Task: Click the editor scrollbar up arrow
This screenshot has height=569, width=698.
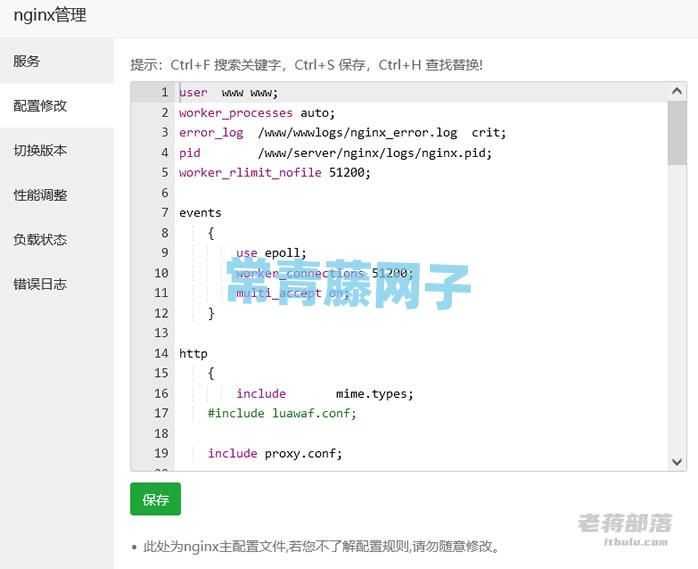Action: pos(677,91)
